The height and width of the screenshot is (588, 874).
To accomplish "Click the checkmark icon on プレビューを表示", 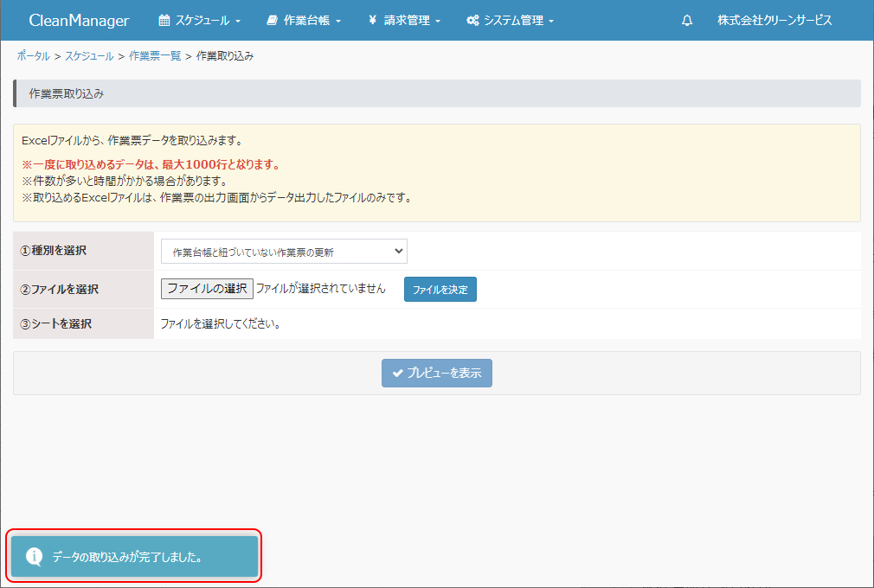I will click(x=397, y=374).
